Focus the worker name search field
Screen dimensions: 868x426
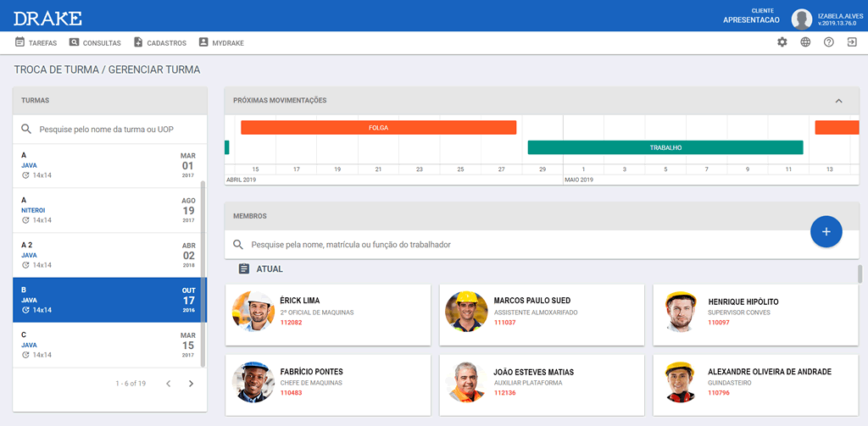pos(350,245)
